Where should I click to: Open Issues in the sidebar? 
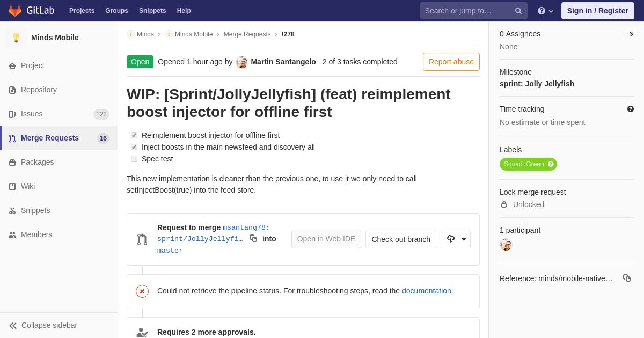pyautogui.click(x=32, y=114)
